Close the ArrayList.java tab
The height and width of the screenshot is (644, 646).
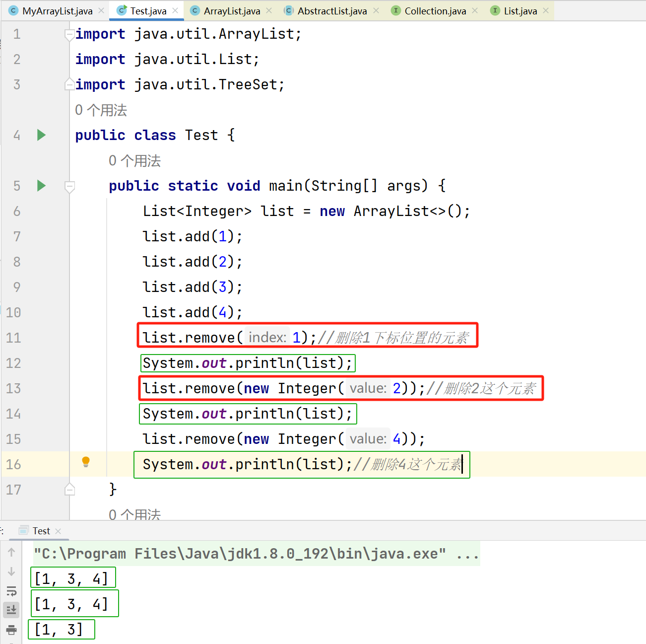(x=269, y=10)
